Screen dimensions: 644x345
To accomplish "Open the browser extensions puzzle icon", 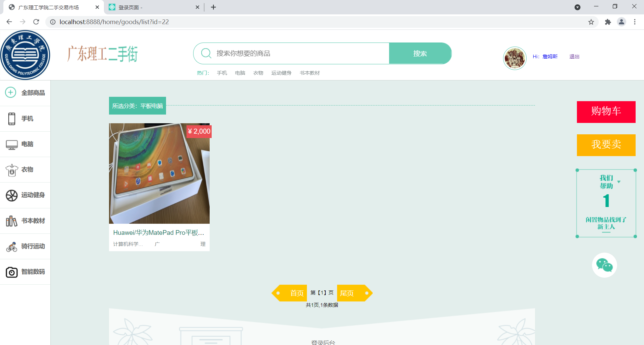I will click(608, 22).
